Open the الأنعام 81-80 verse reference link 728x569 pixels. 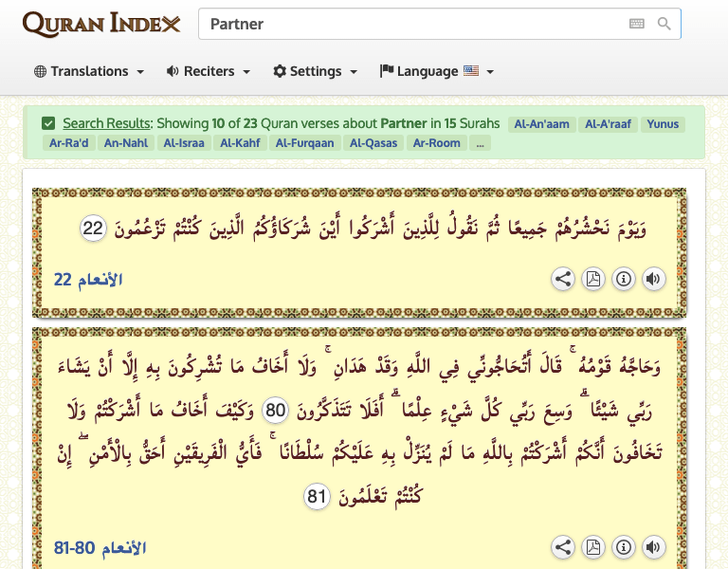click(x=100, y=548)
